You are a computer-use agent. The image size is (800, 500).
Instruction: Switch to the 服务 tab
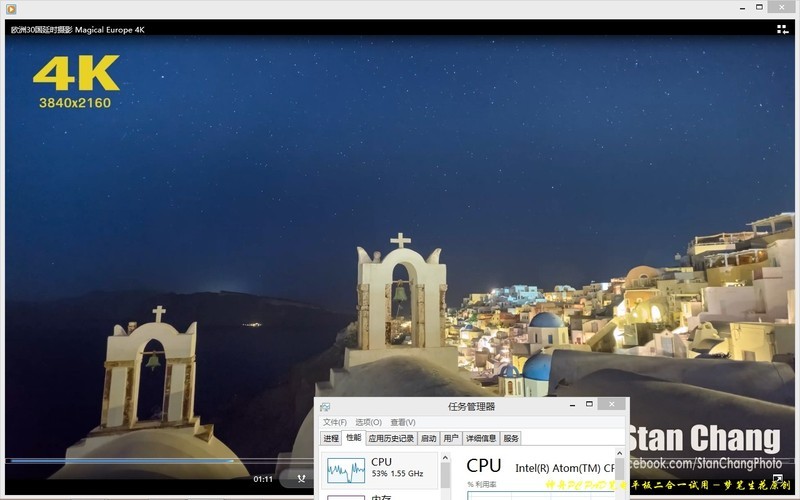pyautogui.click(x=511, y=438)
